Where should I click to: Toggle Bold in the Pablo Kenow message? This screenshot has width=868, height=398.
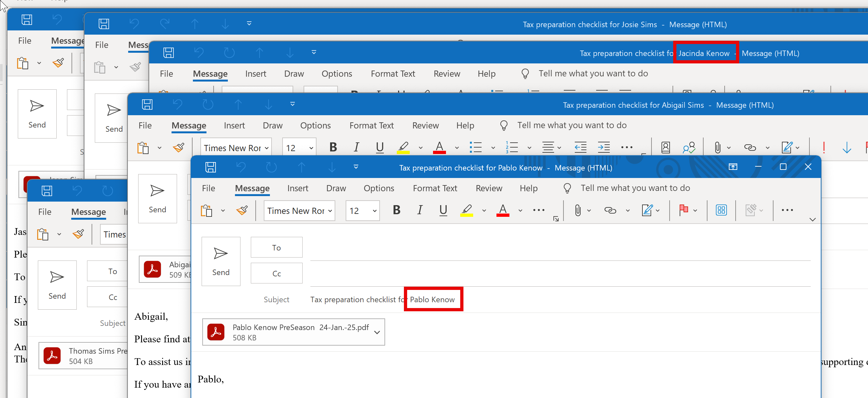pyautogui.click(x=396, y=210)
